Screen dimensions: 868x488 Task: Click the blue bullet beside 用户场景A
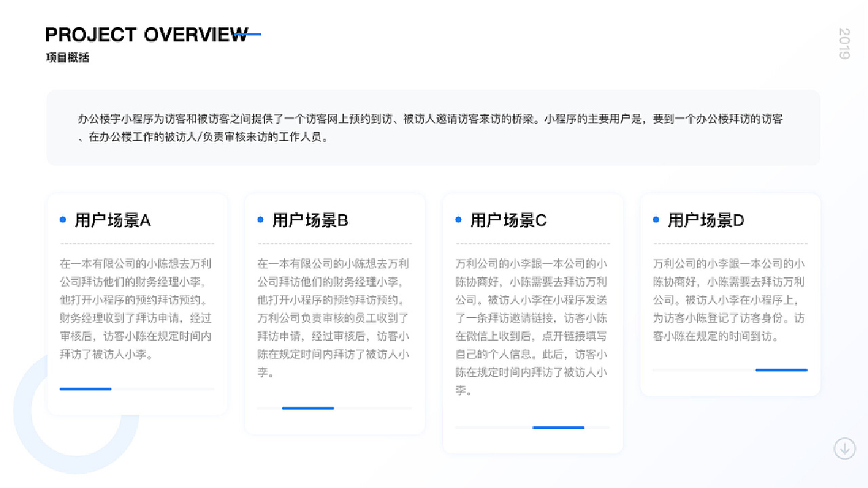63,220
